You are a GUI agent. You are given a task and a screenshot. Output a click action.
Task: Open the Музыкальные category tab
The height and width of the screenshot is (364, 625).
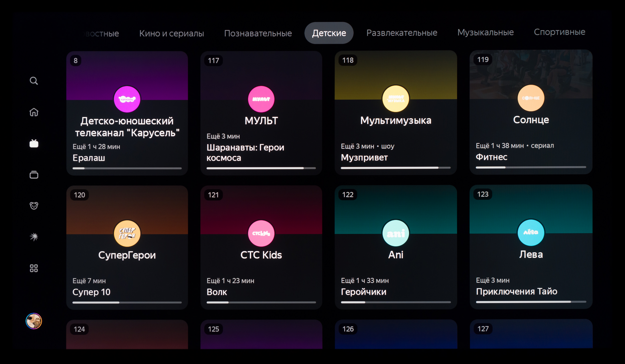(x=485, y=32)
